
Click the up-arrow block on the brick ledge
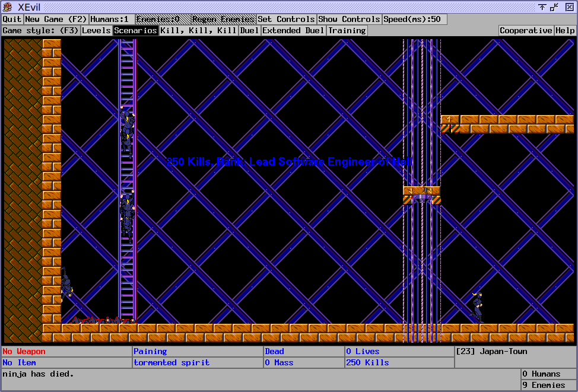pos(450,119)
